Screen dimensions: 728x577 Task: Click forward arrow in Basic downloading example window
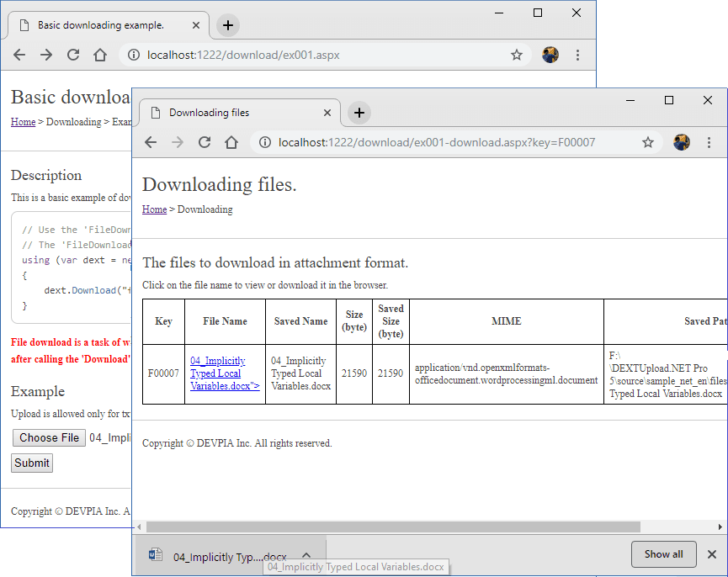pyautogui.click(x=46, y=56)
